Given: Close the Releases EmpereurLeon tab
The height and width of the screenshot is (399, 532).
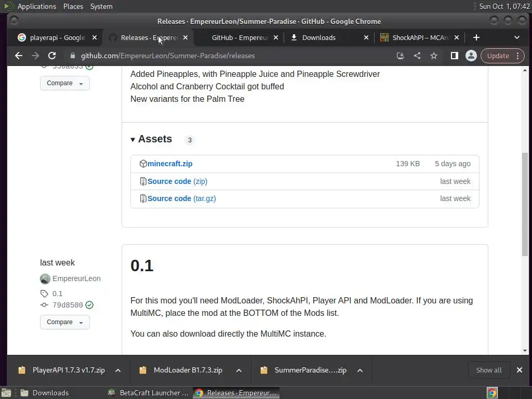Looking at the screenshot, I should 185,37.
